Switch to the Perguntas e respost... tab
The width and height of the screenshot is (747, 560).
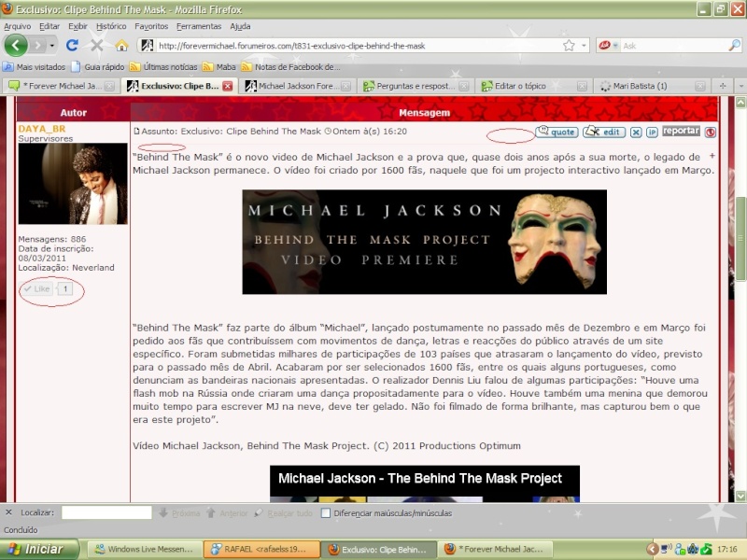click(415, 86)
